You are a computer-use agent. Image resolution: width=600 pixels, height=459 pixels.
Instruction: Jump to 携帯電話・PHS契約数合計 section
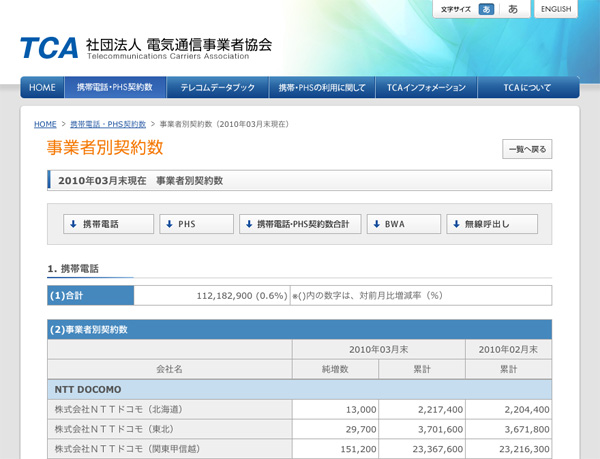tap(300, 224)
